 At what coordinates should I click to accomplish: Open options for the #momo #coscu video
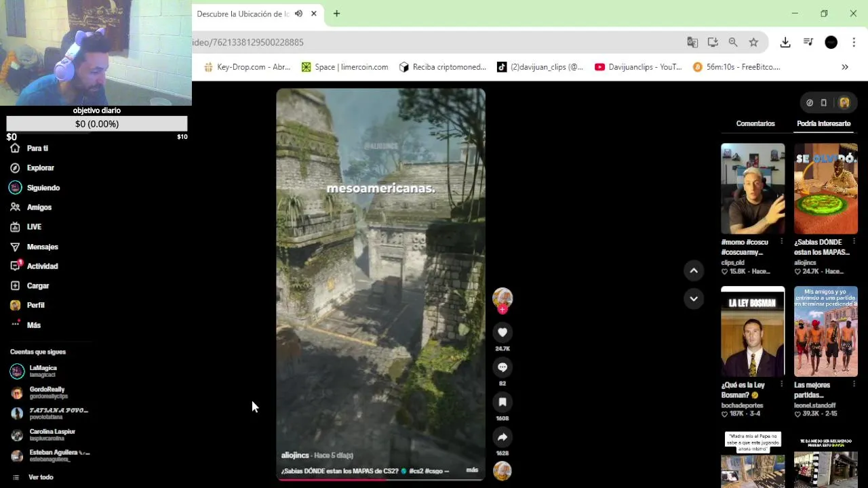pyautogui.click(x=781, y=242)
